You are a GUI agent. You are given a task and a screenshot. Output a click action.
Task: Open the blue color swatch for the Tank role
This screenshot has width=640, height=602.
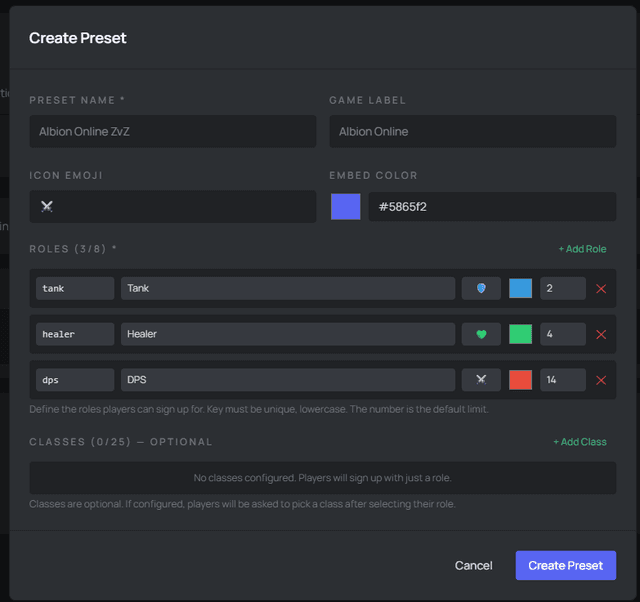pyautogui.click(x=520, y=289)
